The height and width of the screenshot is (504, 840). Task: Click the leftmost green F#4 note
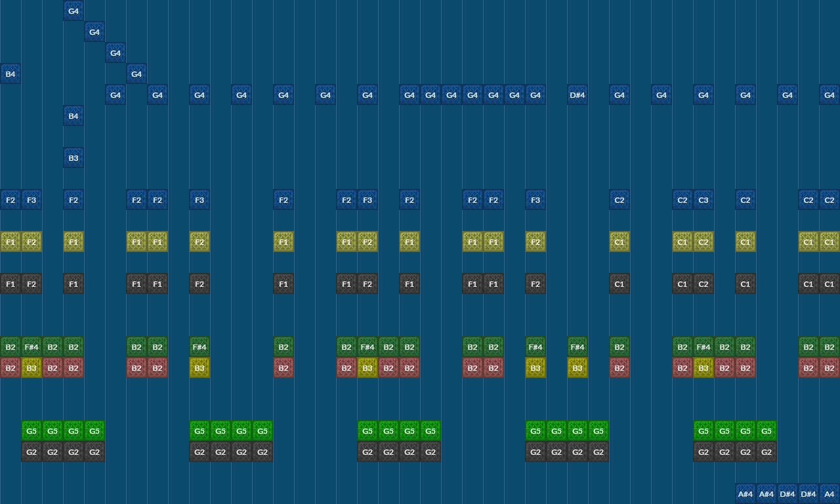(31, 346)
